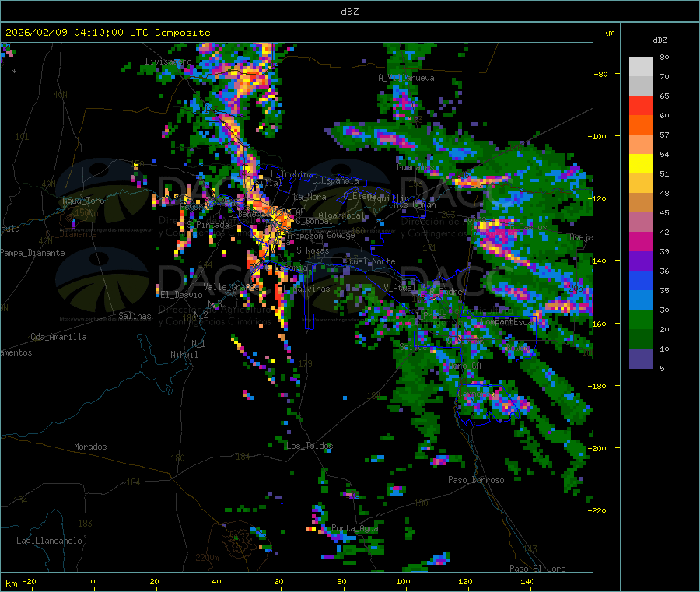Click the 'Goudge' map label
This screenshot has height=592, width=700.
pyautogui.click(x=341, y=235)
